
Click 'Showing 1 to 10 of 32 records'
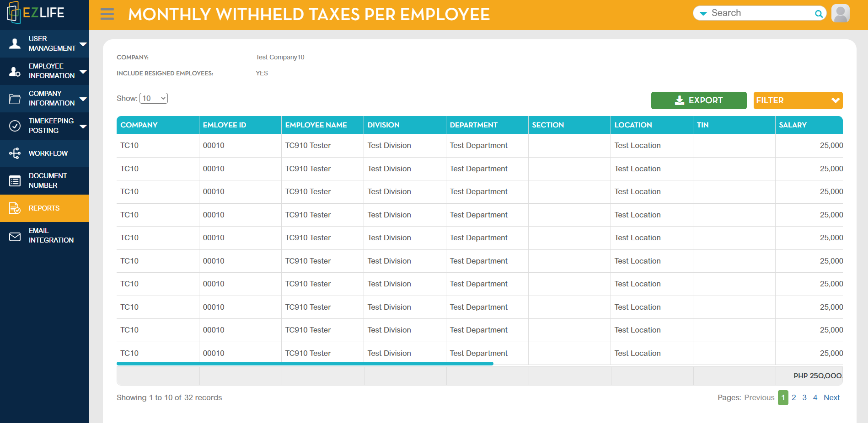pos(169,397)
